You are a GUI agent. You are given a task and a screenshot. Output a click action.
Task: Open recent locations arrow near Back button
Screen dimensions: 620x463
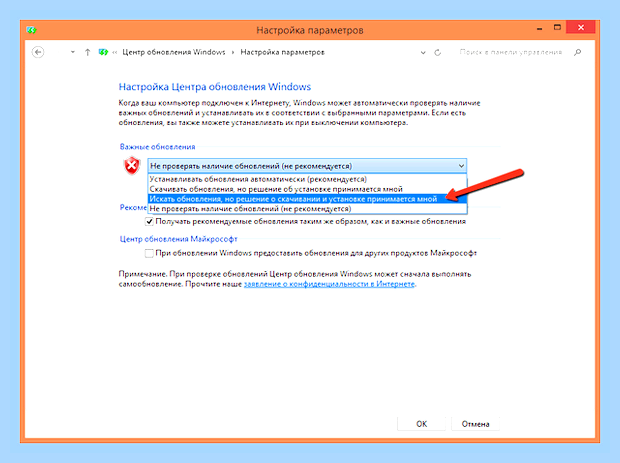[x=73, y=52]
